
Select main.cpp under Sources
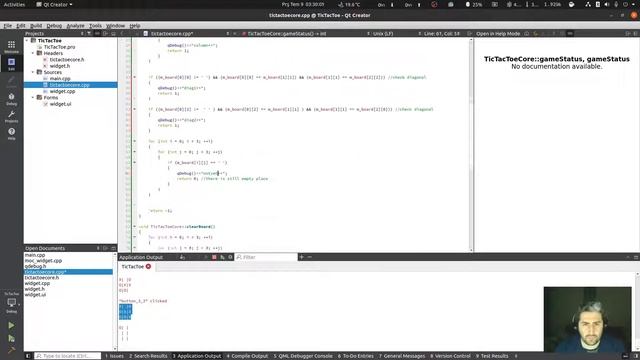[60, 79]
